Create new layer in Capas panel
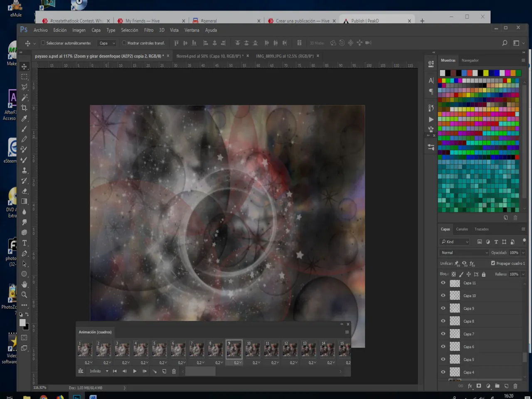Image resolution: width=532 pixels, height=399 pixels. point(506,386)
